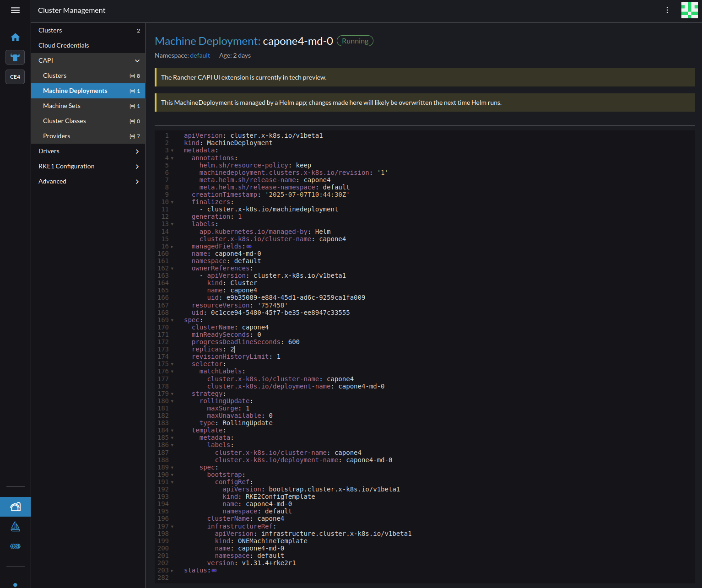Open the three-dot page actions menu
The image size is (702, 588).
(x=667, y=10)
